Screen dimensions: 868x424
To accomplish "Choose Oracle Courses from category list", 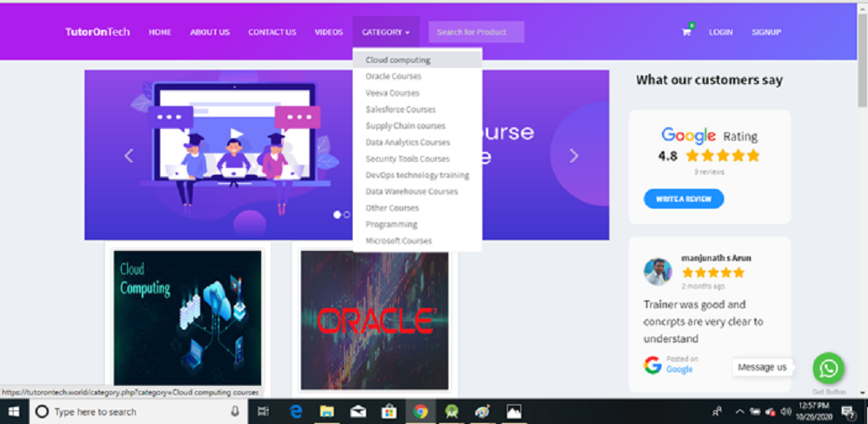I will [417, 76].
